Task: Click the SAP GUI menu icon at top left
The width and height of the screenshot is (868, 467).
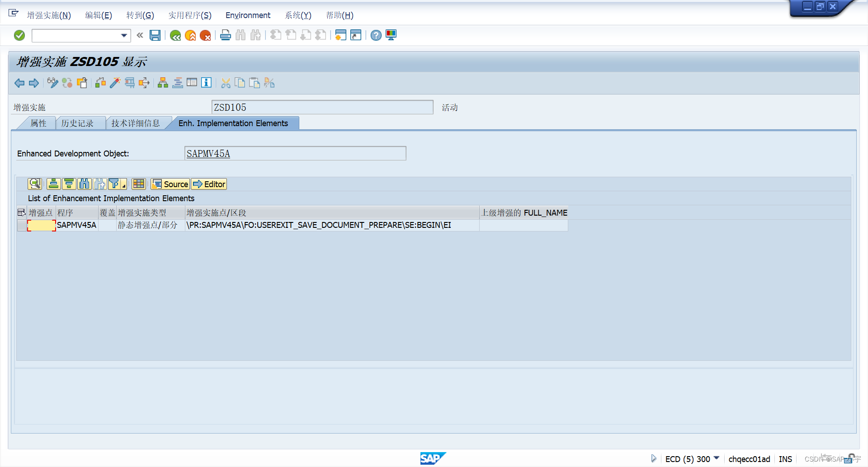Action: (14, 13)
